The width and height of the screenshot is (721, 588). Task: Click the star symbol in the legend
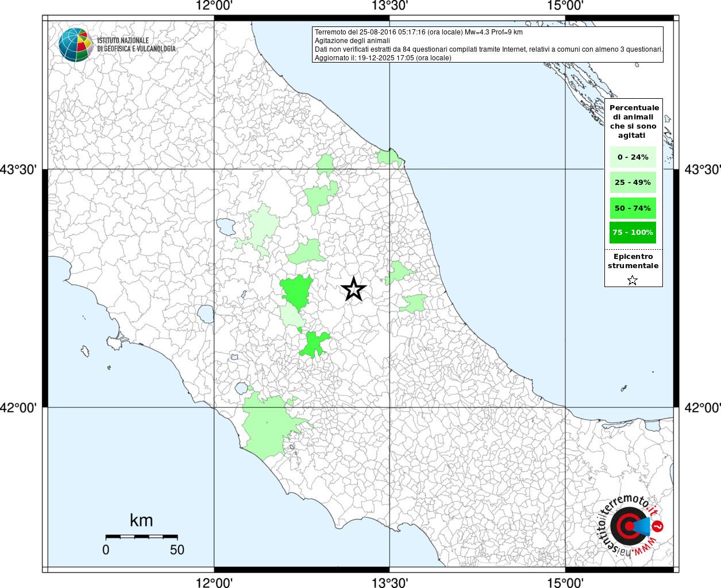point(633,280)
